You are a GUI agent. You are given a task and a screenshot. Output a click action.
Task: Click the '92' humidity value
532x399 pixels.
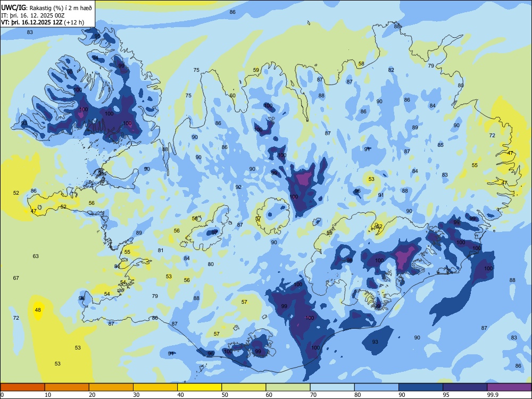click(238, 187)
